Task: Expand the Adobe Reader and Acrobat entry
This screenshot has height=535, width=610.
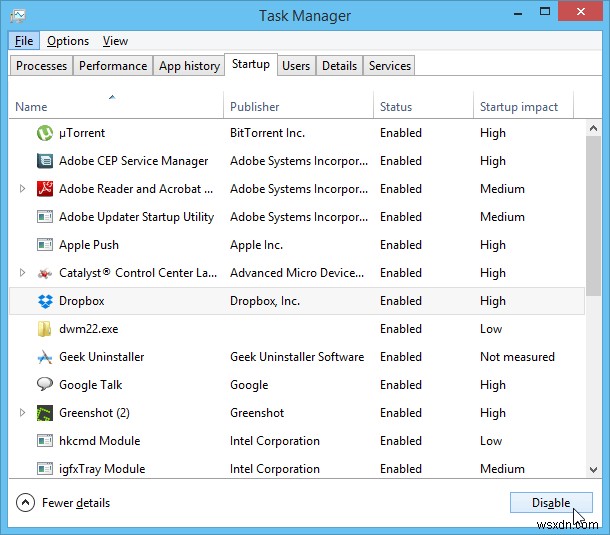Action: tap(22, 189)
